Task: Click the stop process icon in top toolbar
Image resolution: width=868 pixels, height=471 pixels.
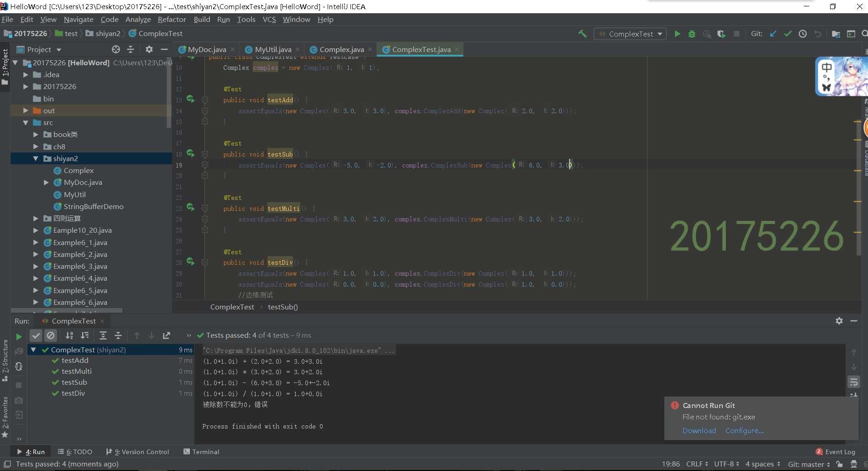Action: pos(736,34)
